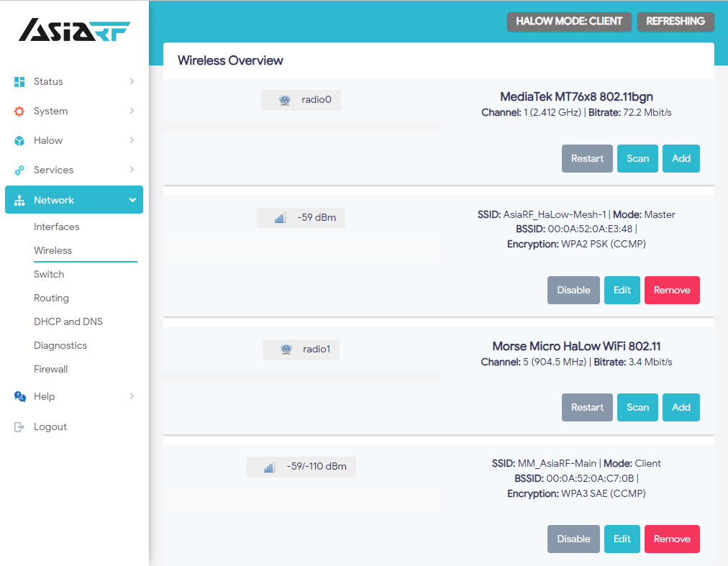This screenshot has width=728, height=566.
Task: Click the -59 dBm signal strength bar
Action: click(x=301, y=217)
